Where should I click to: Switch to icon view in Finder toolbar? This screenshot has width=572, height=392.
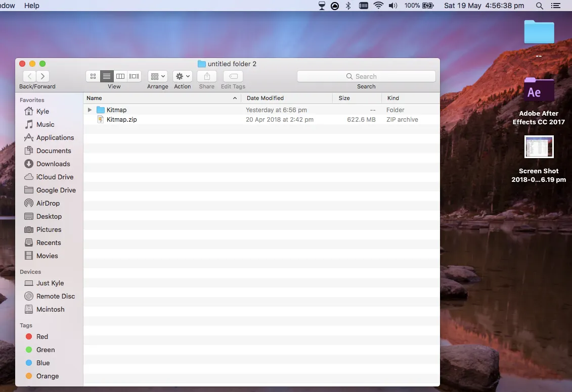[x=93, y=76]
